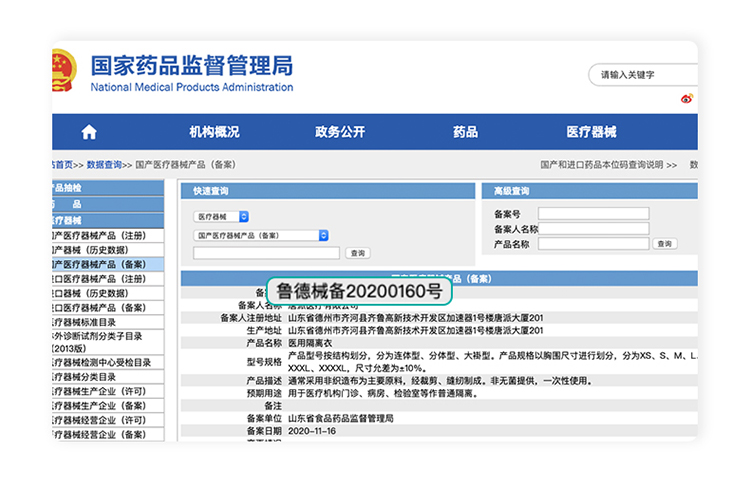Go to the 医疗器械 navigation tab
The image size is (750, 493).
(x=591, y=132)
